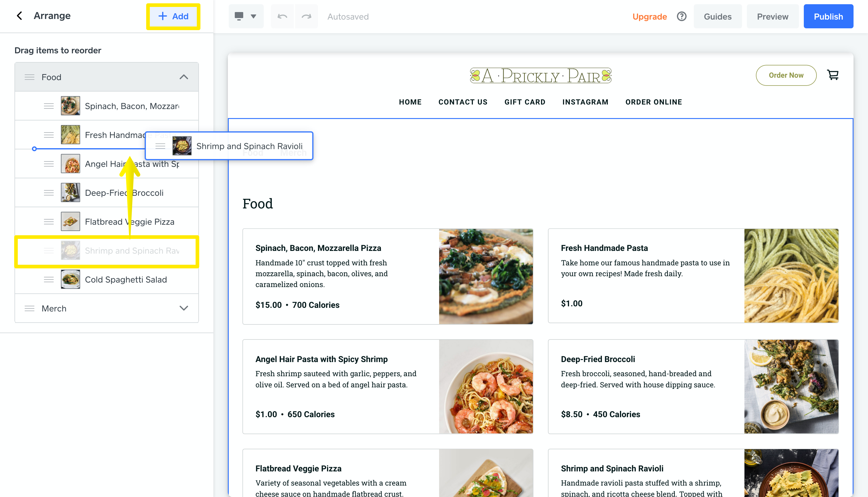This screenshot has height=497, width=868.
Task: Click the redo arrow icon
Action: [x=306, y=16]
